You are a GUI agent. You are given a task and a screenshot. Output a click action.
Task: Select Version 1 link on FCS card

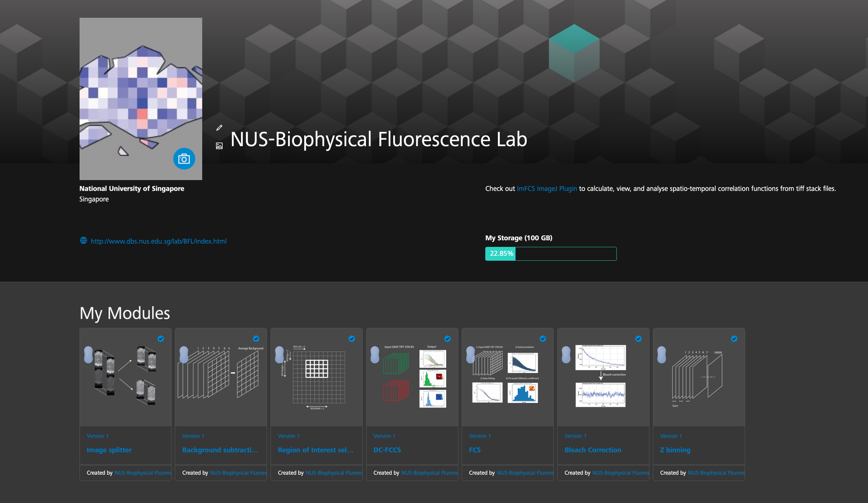[x=479, y=436]
